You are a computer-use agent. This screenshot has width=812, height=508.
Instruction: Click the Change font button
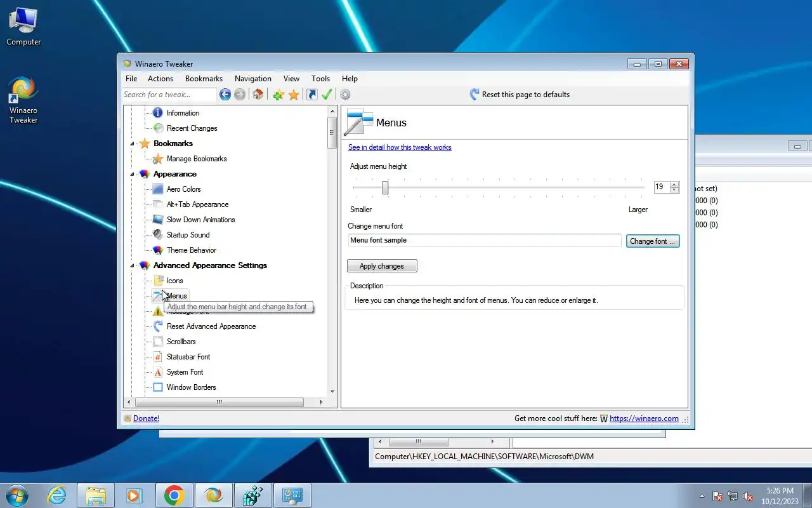click(x=653, y=241)
